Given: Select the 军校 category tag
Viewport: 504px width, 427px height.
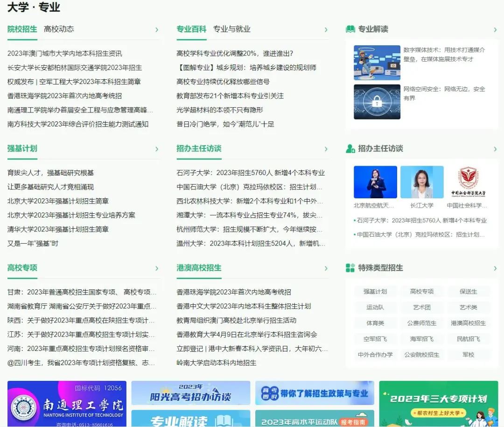Looking at the screenshot, I should pos(469,355).
